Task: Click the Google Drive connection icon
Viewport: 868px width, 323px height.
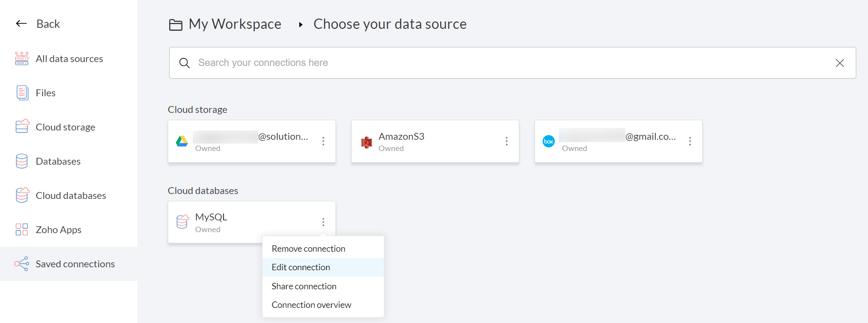Action: [x=182, y=141]
